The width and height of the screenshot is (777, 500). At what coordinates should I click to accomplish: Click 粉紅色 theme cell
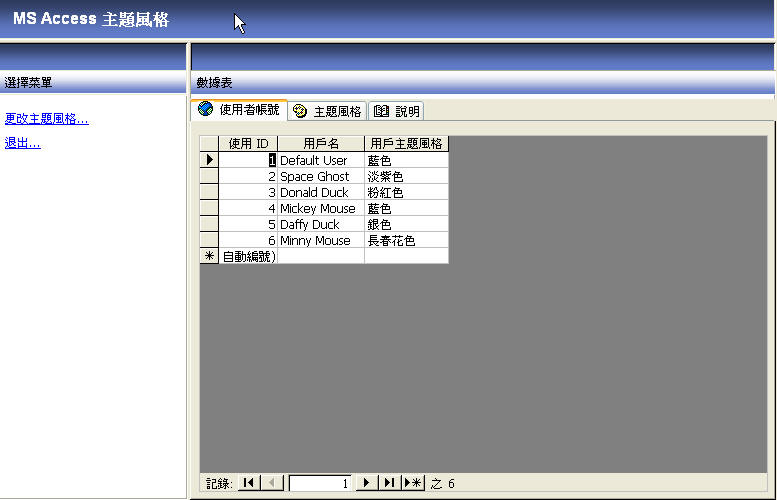406,192
